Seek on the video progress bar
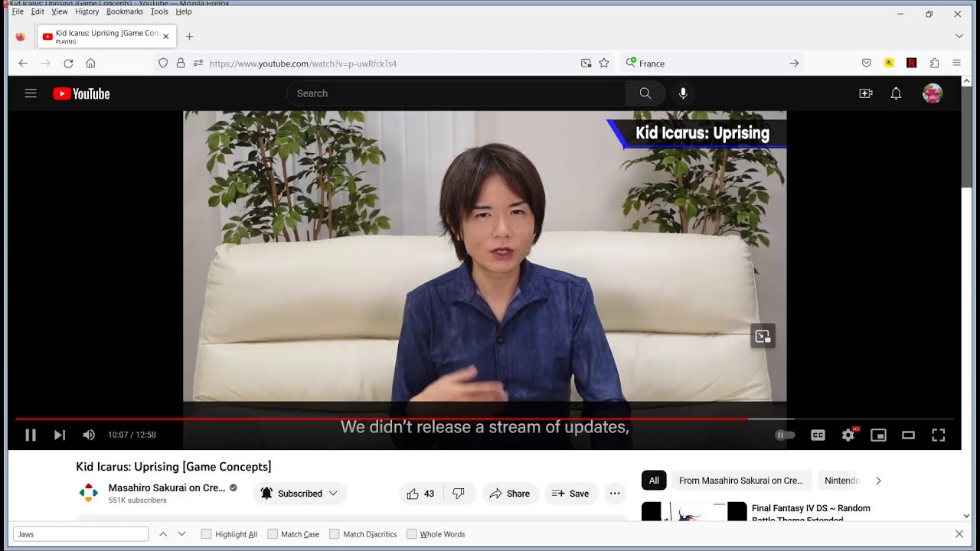980x551 pixels. pyautogui.click(x=484, y=419)
